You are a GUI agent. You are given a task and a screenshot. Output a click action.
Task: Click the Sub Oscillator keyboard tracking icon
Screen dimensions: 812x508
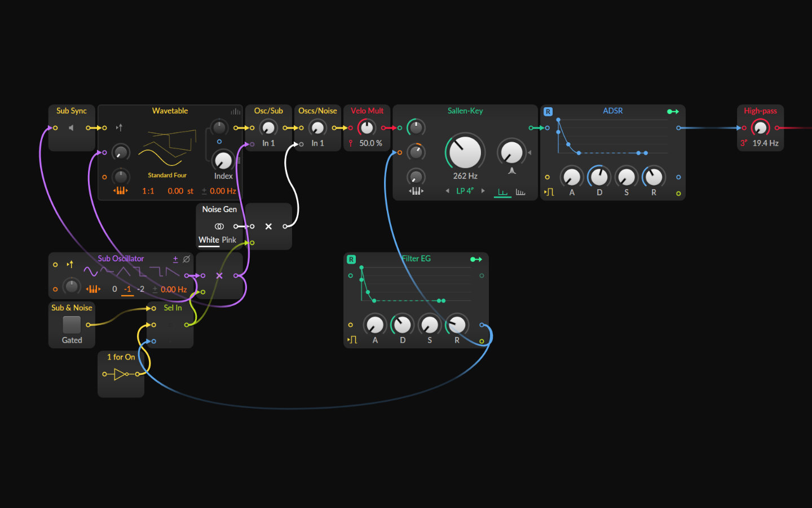pyautogui.click(x=93, y=289)
